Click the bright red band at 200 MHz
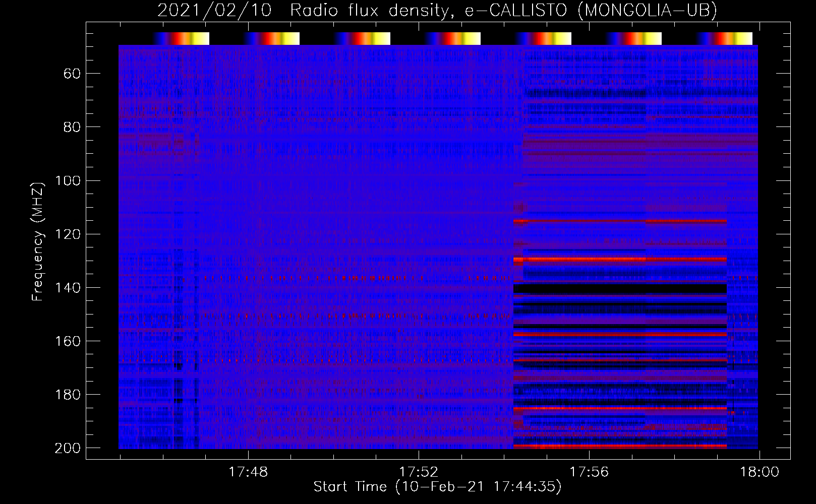Image resolution: width=816 pixels, height=504 pixels. (620, 446)
